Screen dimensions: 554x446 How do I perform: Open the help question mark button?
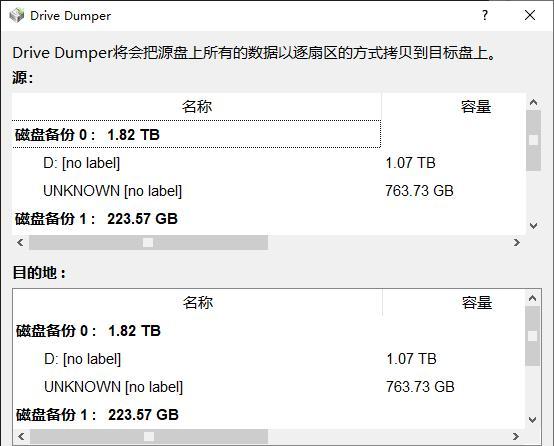[485, 15]
